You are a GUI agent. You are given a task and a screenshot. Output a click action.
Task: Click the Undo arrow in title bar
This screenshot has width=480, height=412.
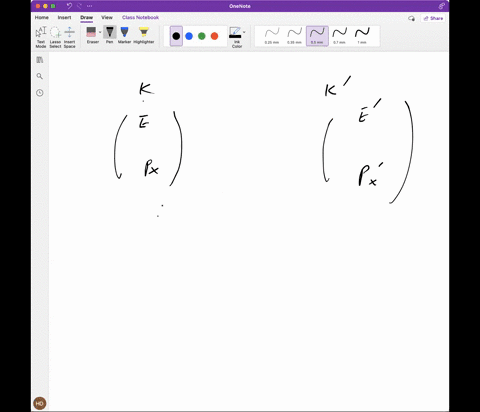coord(69,6)
